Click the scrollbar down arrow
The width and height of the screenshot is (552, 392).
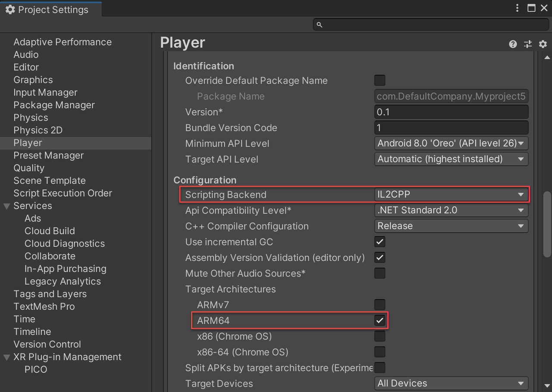(x=547, y=385)
